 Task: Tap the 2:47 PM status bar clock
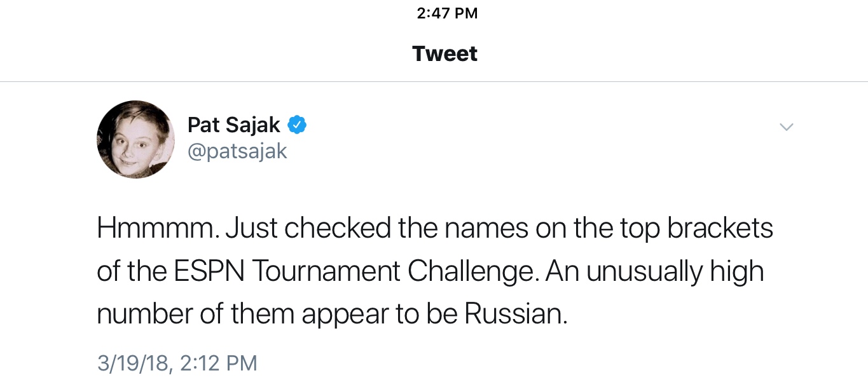(x=447, y=13)
